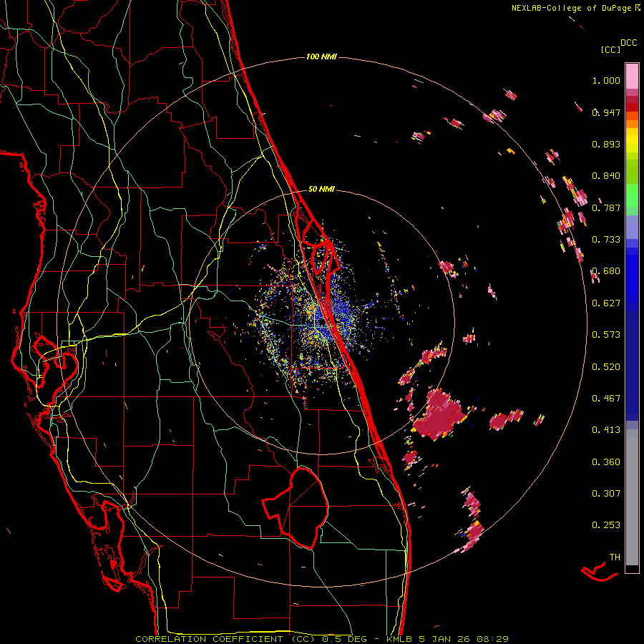Click the 0.733 scale value
The image size is (644, 644).
606,240
